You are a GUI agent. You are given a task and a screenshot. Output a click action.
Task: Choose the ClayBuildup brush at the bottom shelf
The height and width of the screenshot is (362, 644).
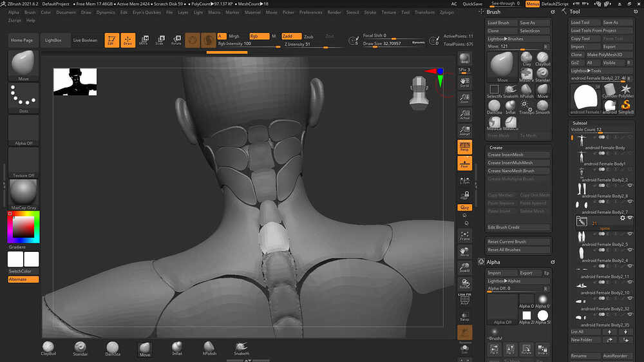tap(48, 348)
